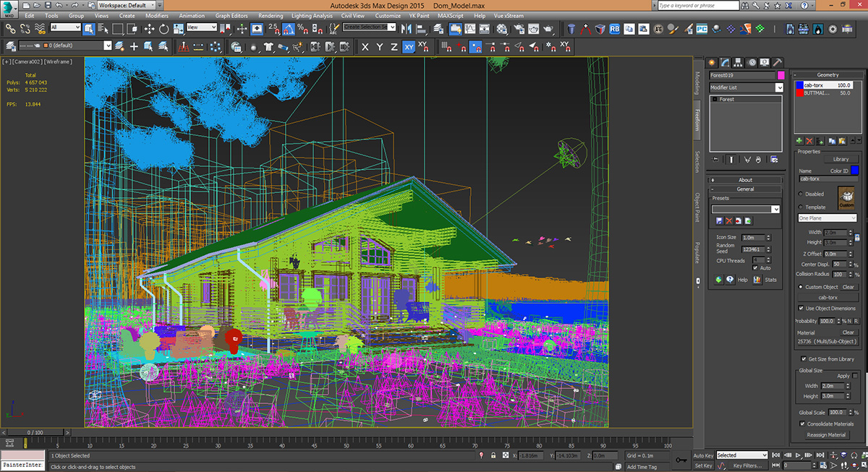Toggle the Auto CPU threads checkbox
The width and height of the screenshot is (868, 472).
pos(756,268)
